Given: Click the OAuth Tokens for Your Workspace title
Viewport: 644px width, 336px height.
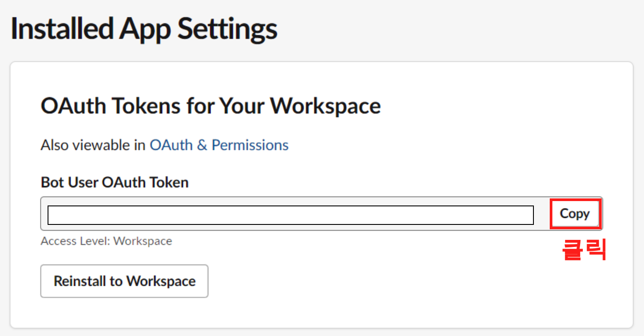Looking at the screenshot, I should click(x=211, y=106).
